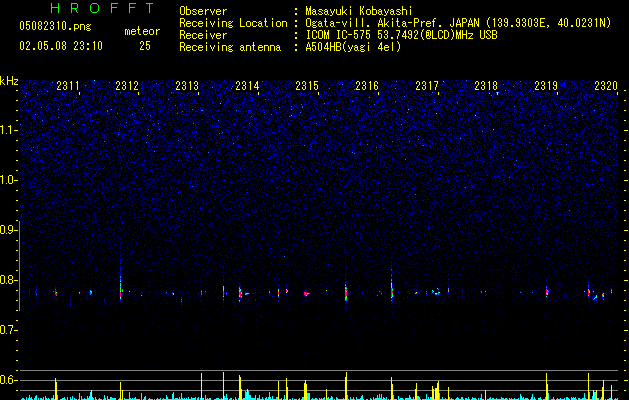Click time marker 2315
Image resolution: width=629 pixels, height=400 pixels.
click(x=307, y=86)
